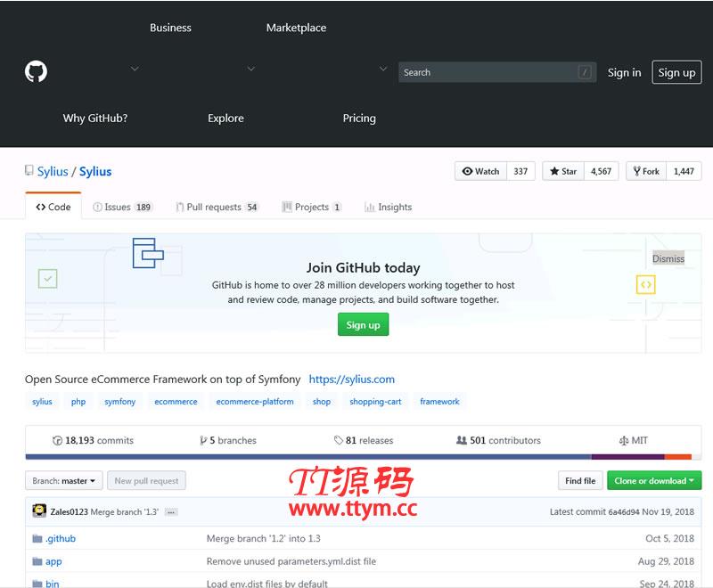
Task: Open .github folder name
Action: (61, 538)
